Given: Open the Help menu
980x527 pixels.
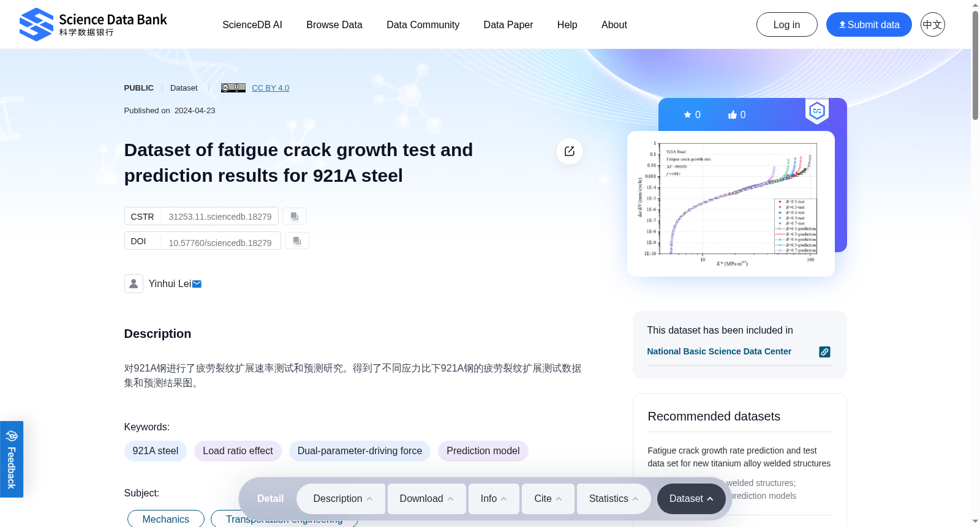Looking at the screenshot, I should [567, 24].
